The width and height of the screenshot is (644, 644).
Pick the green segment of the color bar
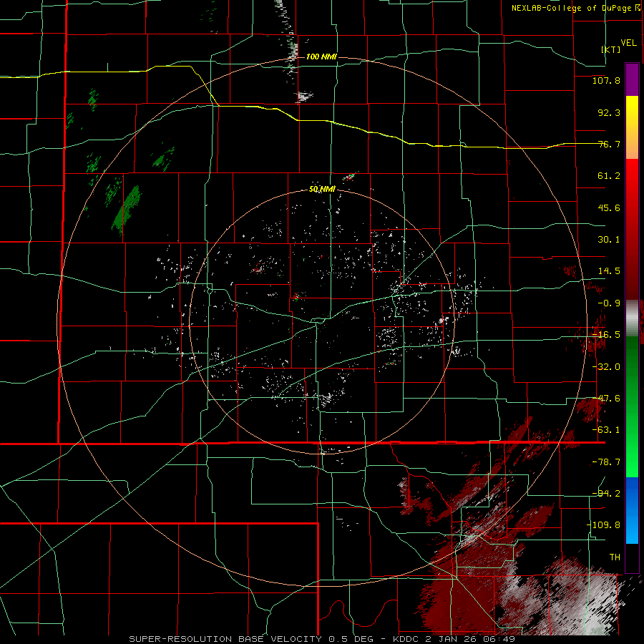tap(632, 406)
